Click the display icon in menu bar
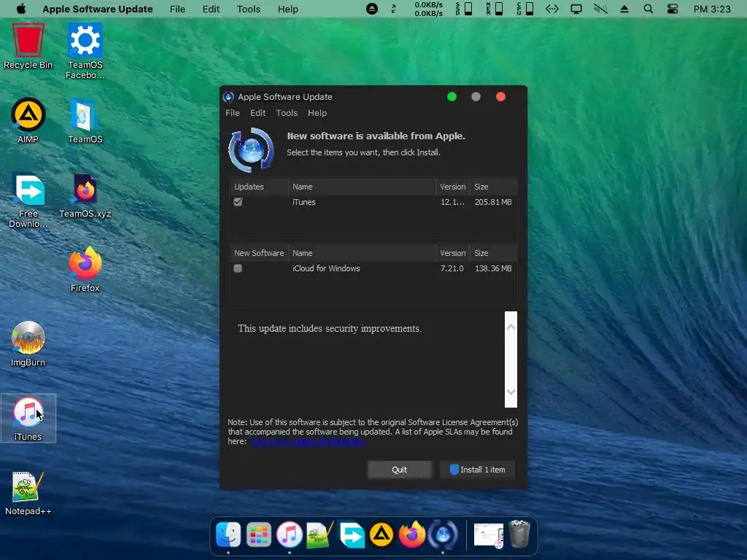Viewport: 747px width, 560px height. click(x=576, y=9)
